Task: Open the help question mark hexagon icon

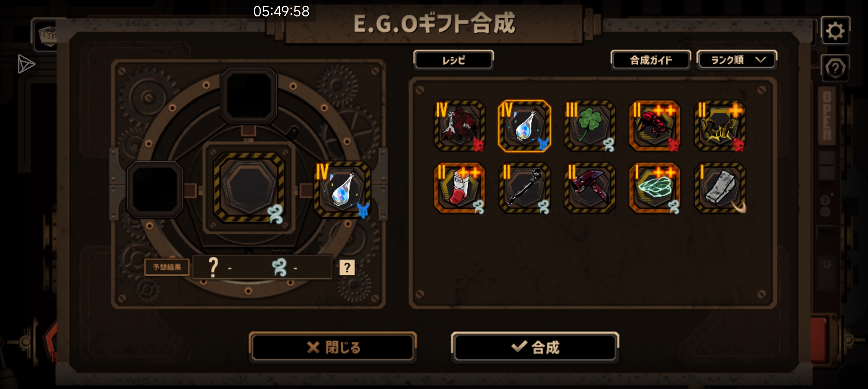Action: pyautogui.click(x=835, y=68)
